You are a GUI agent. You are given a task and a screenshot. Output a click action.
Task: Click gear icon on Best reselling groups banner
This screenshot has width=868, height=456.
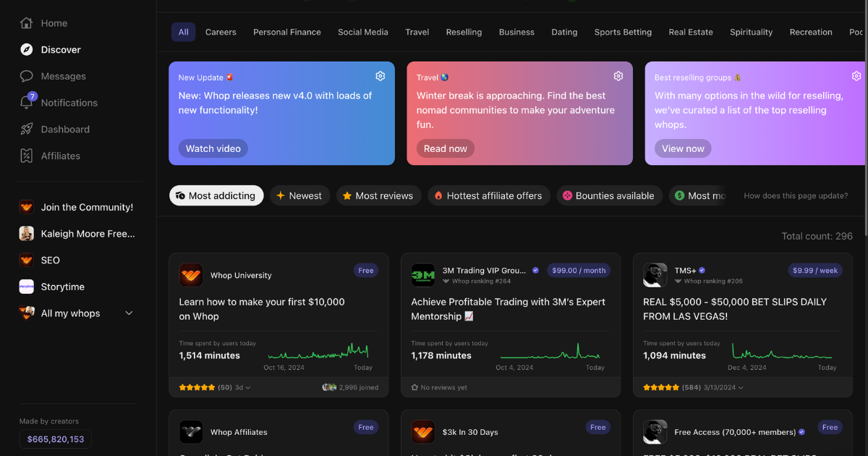pyautogui.click(x=856, y=76)
